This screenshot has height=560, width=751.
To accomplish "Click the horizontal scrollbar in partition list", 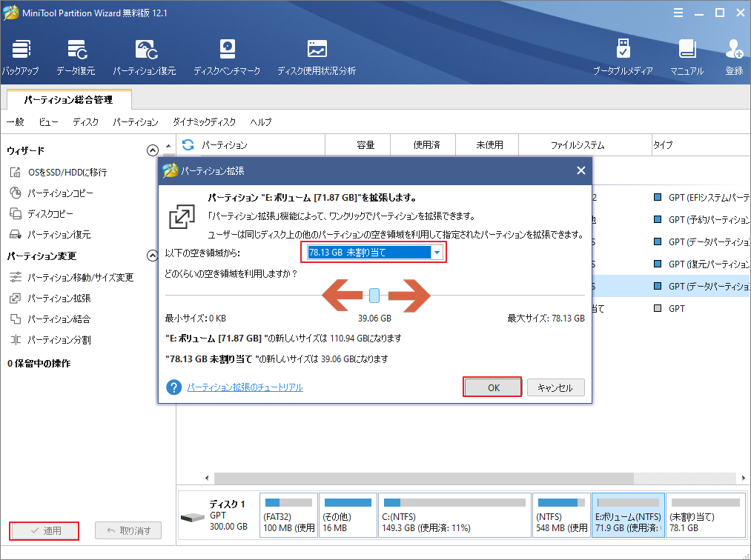I will pyautogui.click(x=424, y=478).
